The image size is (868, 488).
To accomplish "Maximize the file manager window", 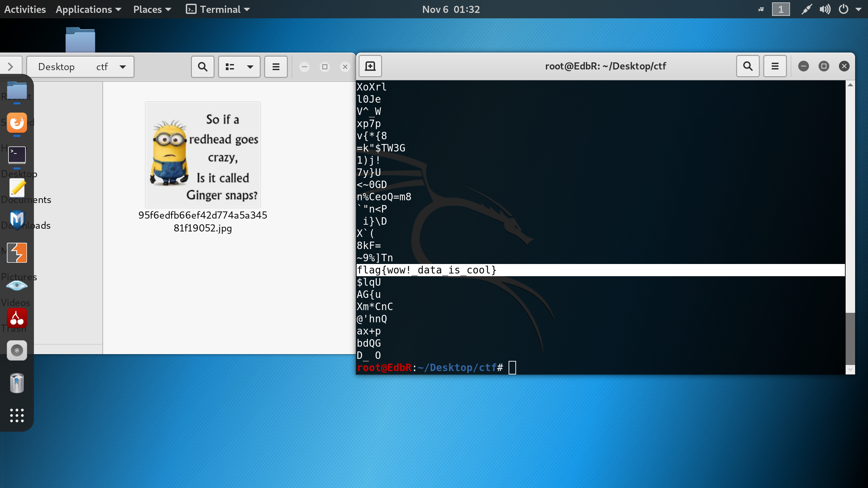I will 325,67.
